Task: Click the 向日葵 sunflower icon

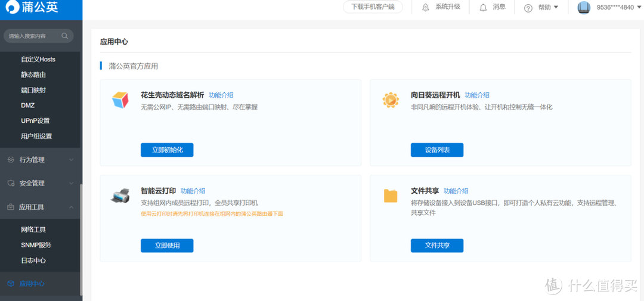Action: pos(390,100)
